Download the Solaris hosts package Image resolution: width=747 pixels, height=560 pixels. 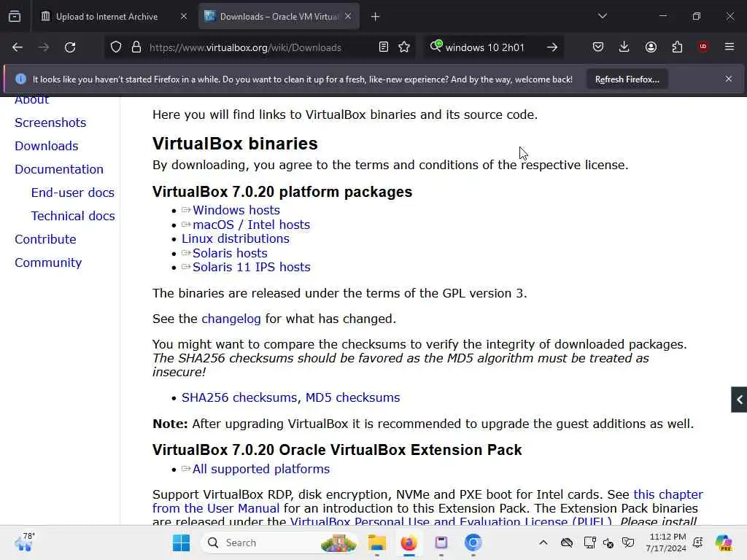[x=230, y=253]
